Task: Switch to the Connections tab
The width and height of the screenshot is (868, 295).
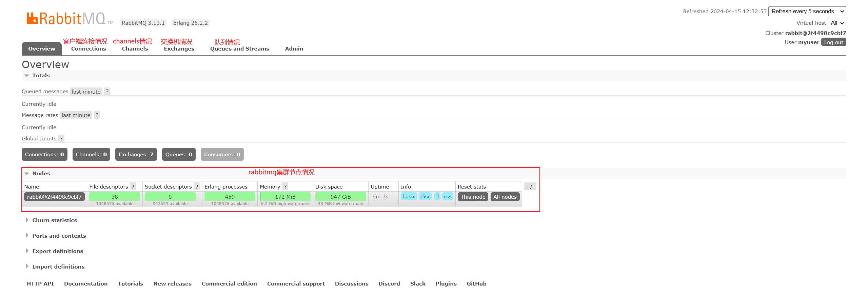Action: pos(88,49)
